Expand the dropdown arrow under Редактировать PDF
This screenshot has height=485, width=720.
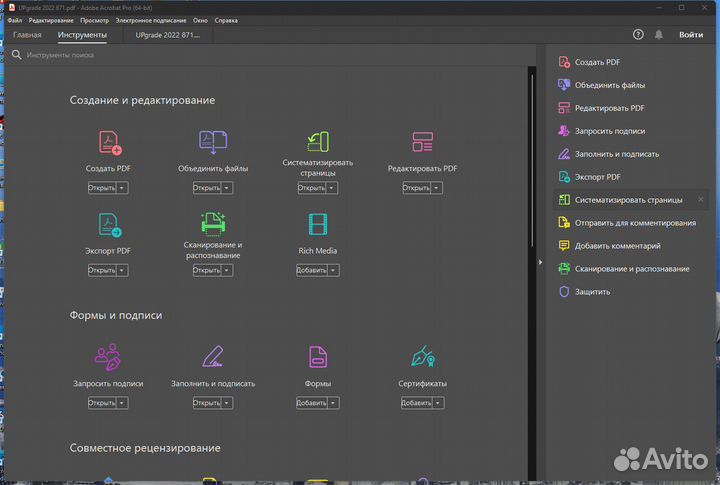(x=436, y=188)
